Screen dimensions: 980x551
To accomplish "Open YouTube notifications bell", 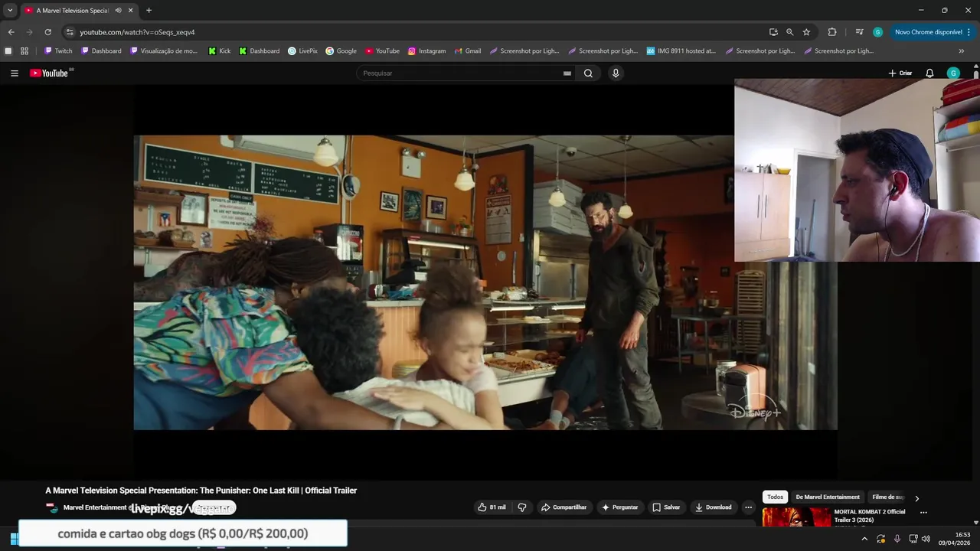I will point(929,73).
